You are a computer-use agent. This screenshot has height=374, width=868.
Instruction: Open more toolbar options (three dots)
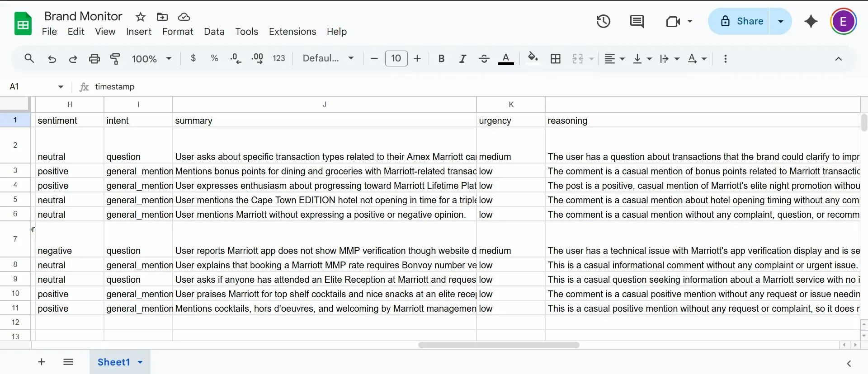[725, 59]
